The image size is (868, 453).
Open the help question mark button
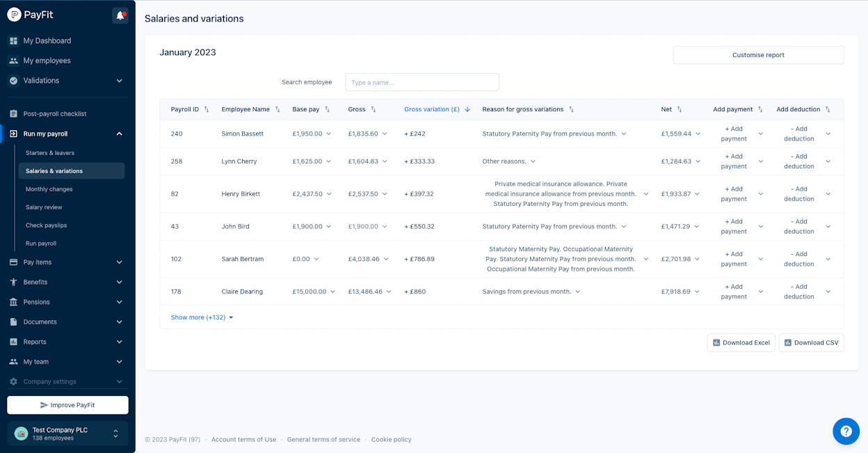coord(846,431)
